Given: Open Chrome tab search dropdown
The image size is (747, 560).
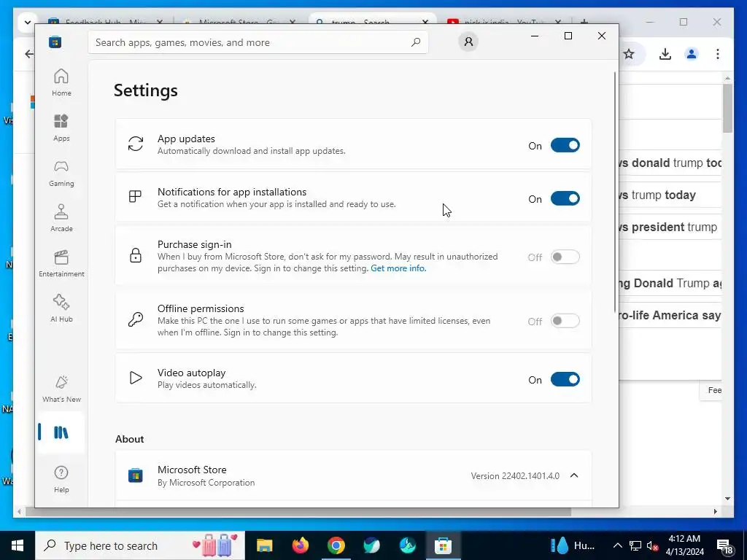Looking at the screenshot, I should (x=27, y=22).
